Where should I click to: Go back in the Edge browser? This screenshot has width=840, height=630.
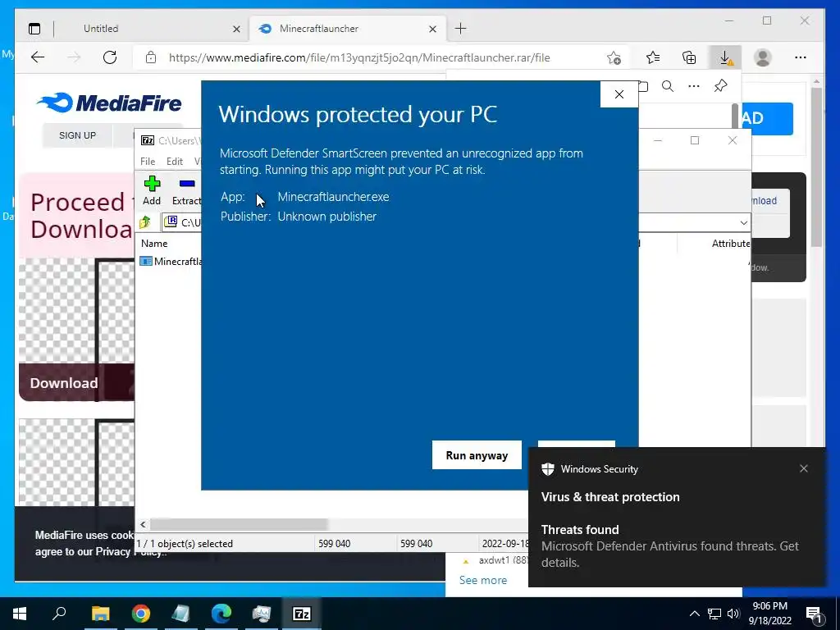[38, 57]
